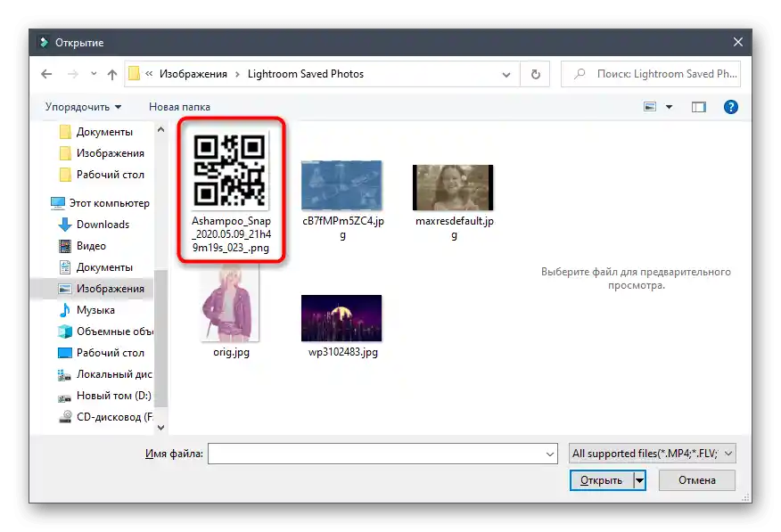Screen dimensions: 781x532
Task: Open the Упорядочить menu
Action: 83,107
